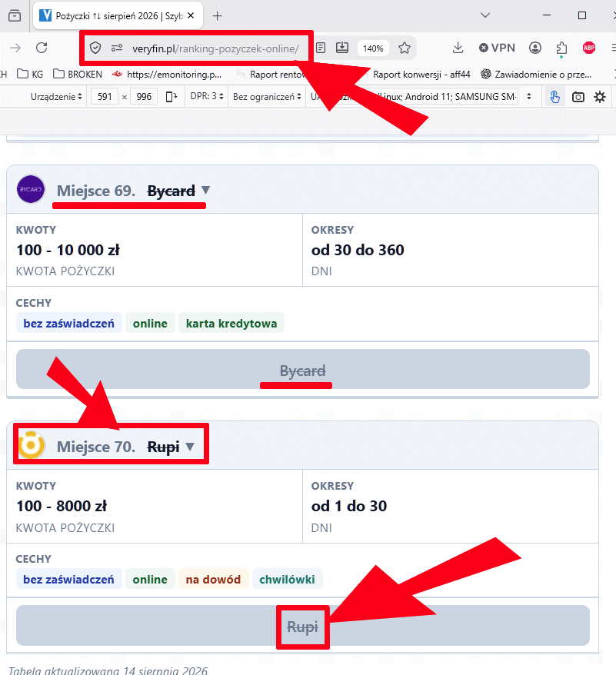Image resolution: width=616 pixels, height=675 pixels.
Task: Reload the page with the refresh icon
Action: click(x=42, y=48)
